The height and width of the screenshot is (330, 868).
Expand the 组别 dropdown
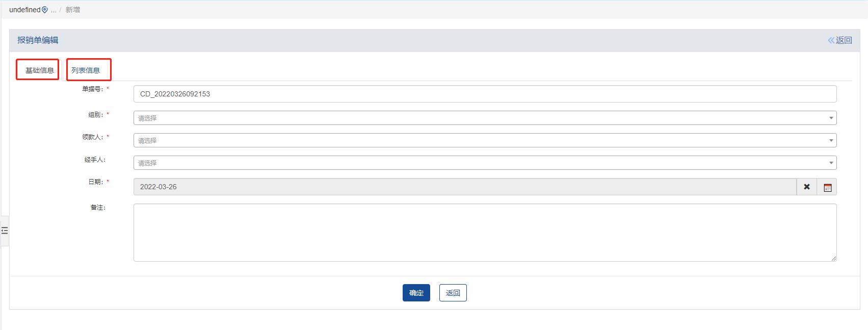click(x=484, y=118)
